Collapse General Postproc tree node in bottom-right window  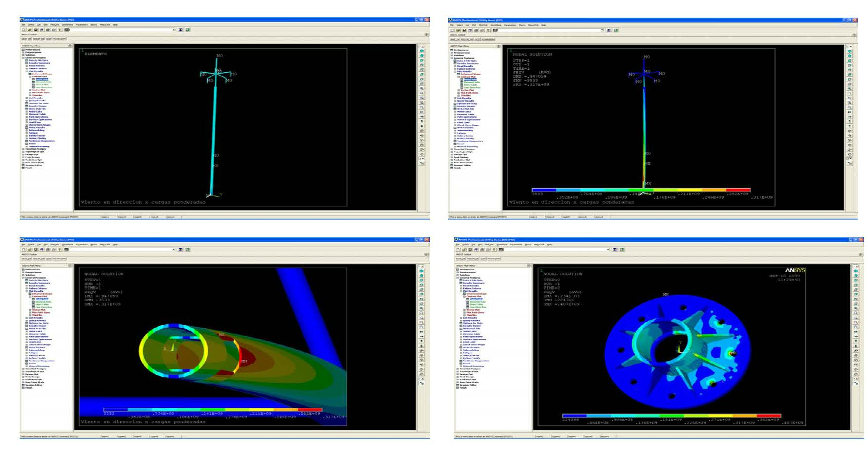[x=458, y=278]
